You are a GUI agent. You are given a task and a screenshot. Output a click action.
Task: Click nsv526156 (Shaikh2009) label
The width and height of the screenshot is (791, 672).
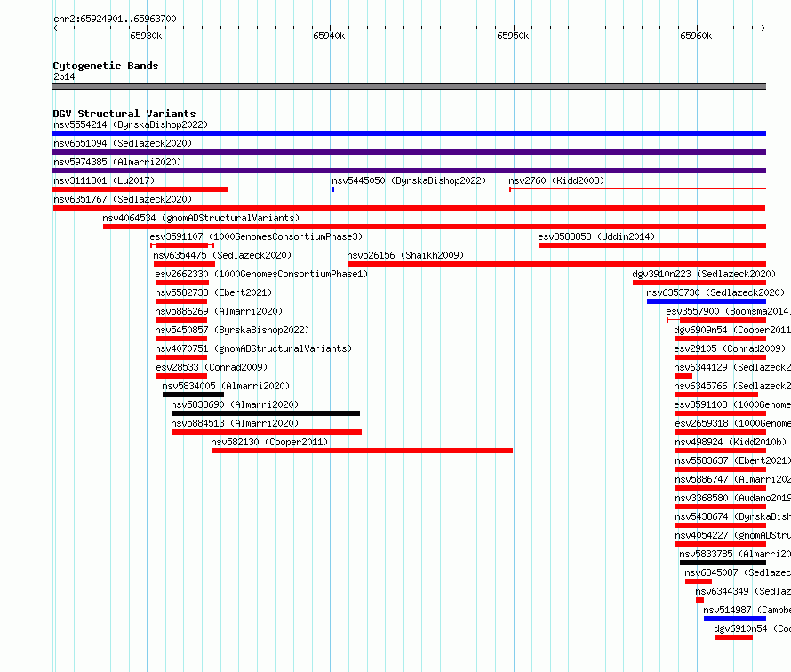point(405,255)
